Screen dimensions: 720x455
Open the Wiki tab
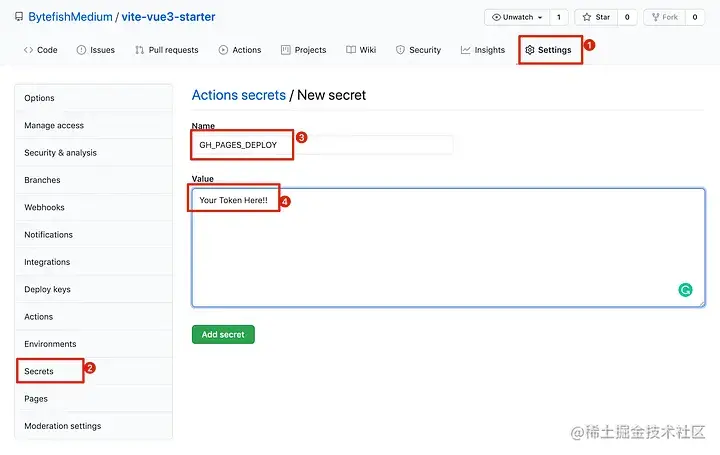(361, 50)
